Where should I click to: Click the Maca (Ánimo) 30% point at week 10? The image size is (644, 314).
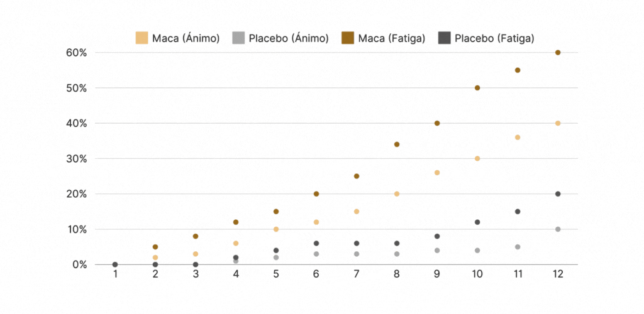(x=477, y=158)
